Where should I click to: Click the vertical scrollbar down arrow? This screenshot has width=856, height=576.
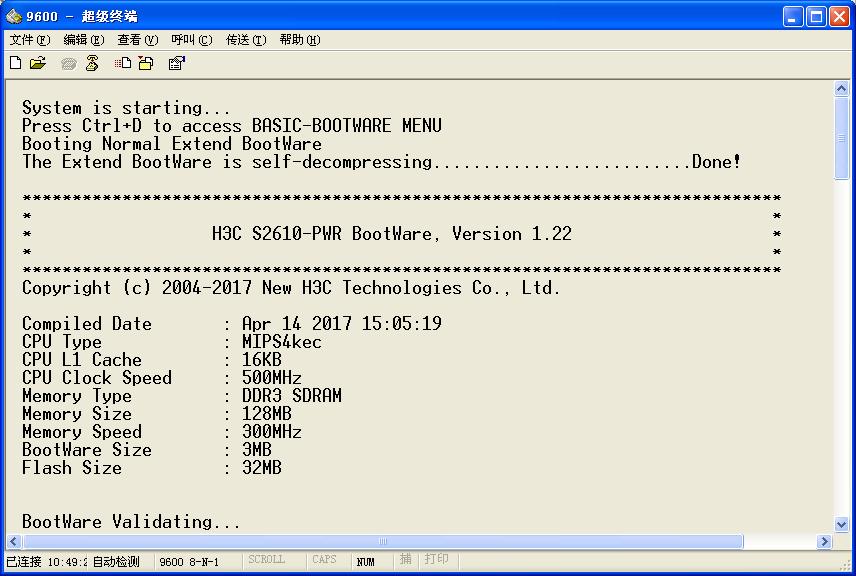point(841,524)
